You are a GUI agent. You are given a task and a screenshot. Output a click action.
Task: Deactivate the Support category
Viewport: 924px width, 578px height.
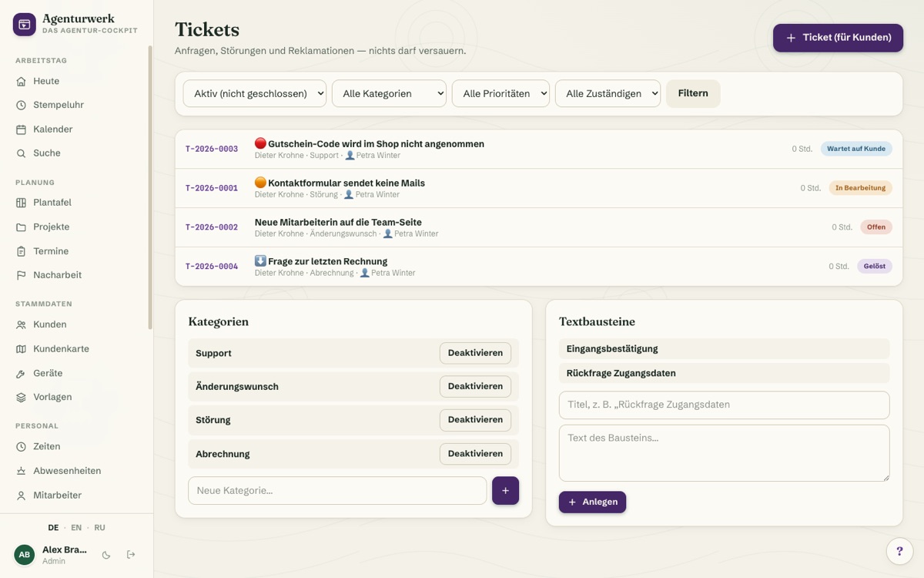point(475,353)
